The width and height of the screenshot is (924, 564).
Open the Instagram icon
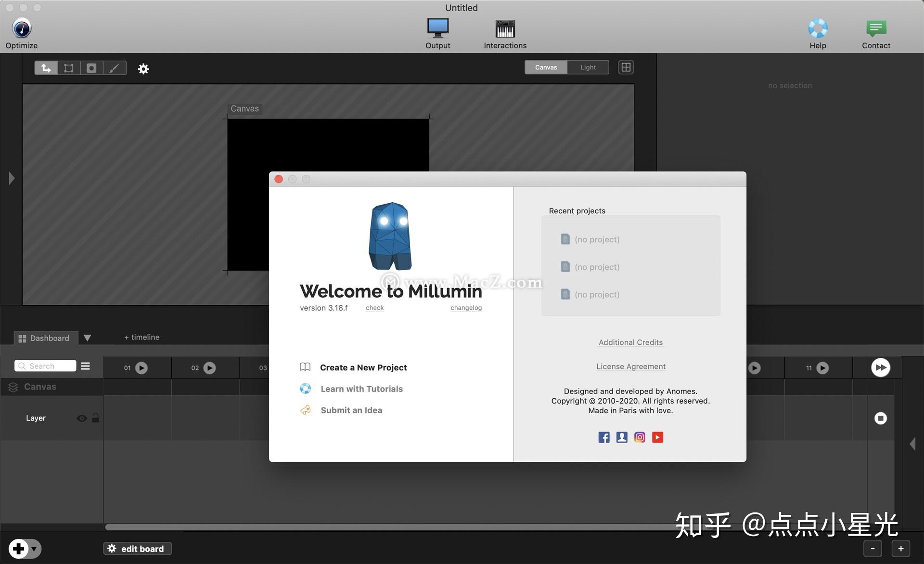click(x=640, y=437)
